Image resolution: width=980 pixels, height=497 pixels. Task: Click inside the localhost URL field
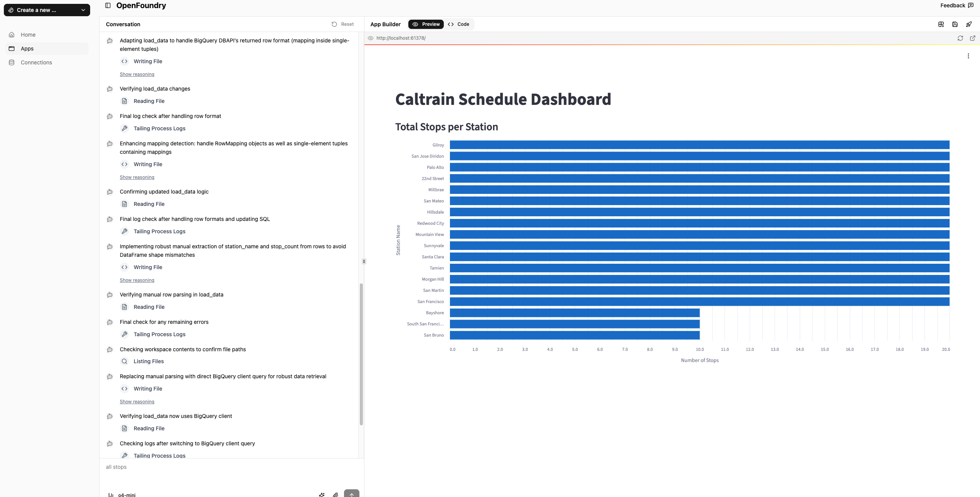[401, 38]
